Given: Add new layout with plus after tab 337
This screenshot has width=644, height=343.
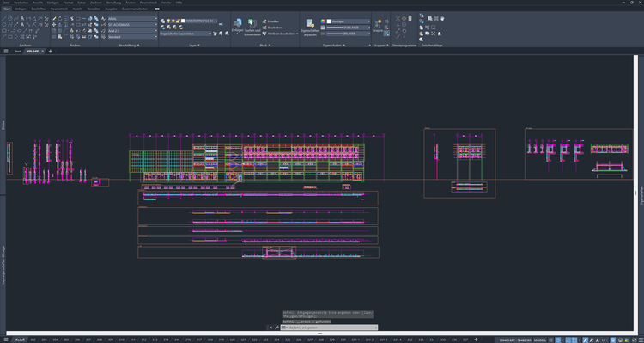Looking at the screenshot, I should point(476,340).
